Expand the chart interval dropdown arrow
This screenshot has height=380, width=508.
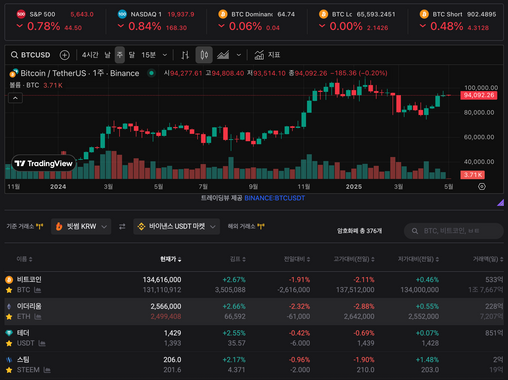pos(165,55)
